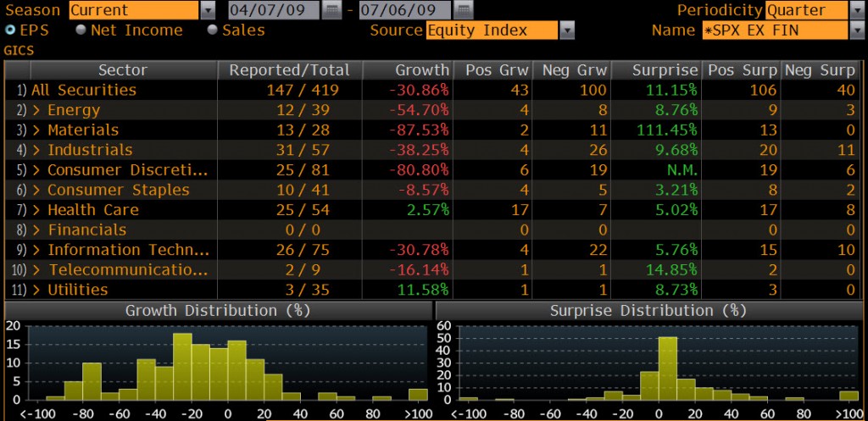The height and width of the screenshot is (421, 868).
Task: Sort by the Growth column header
Action: point(408,70)
